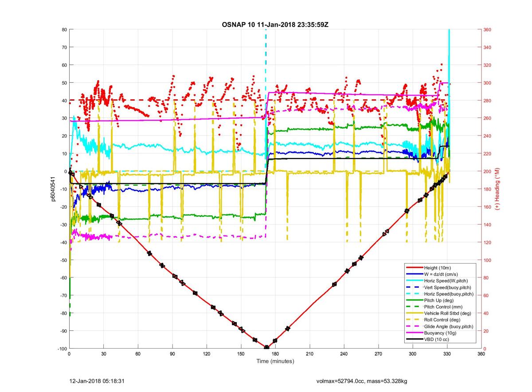Click tick label 260 on the Heading axis
The height and width of the screenshot is (392, 532).
pos(488,118)
